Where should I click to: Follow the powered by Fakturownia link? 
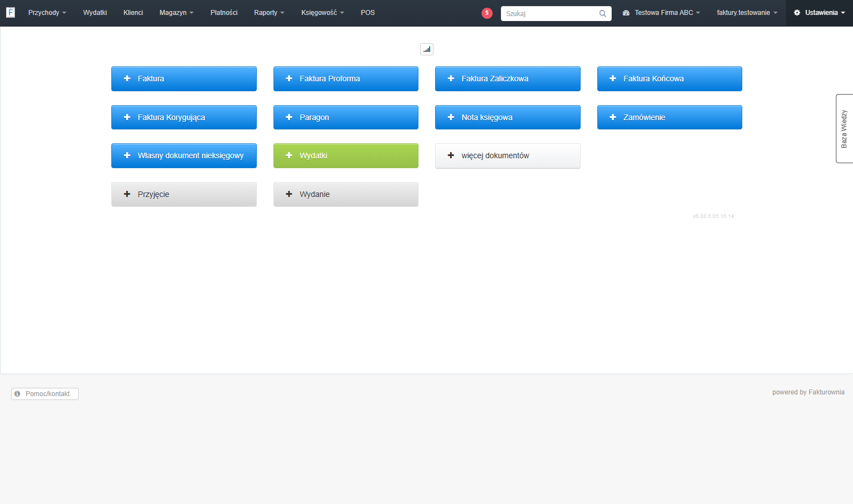tap(808, 392)
